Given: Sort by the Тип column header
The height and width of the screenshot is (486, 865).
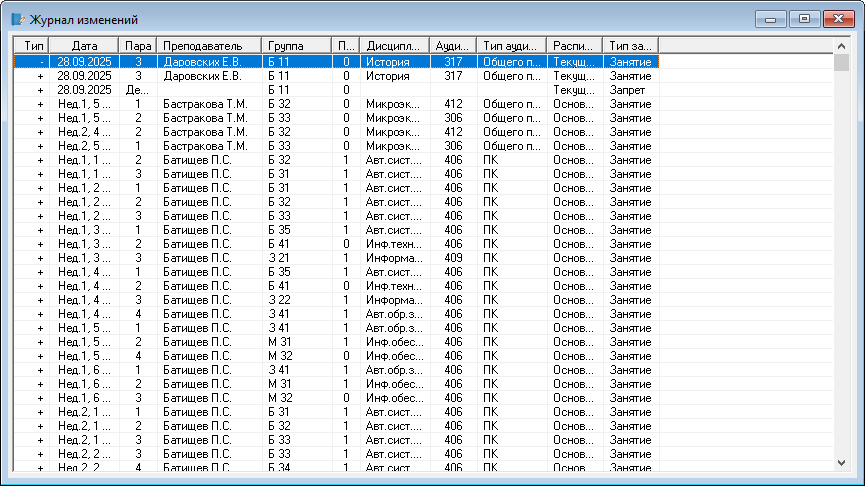Looking at the screenshot, I should [x=35, y=46].
